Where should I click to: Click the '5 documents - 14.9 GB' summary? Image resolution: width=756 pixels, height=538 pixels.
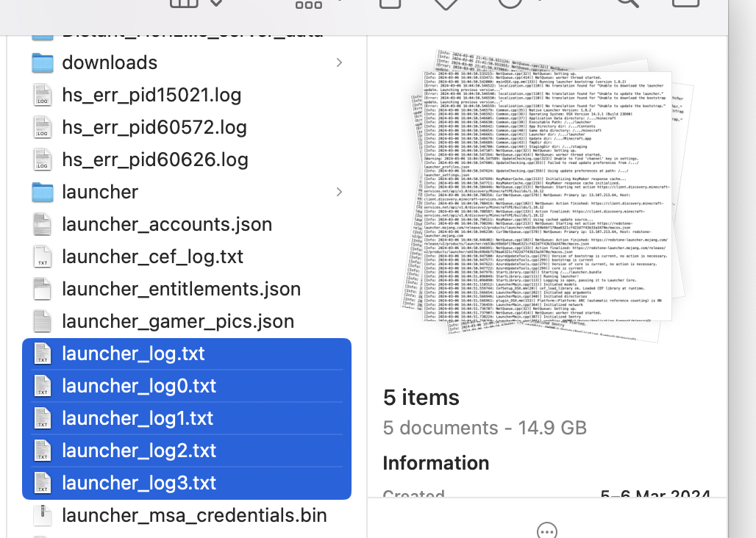coord(485,428)
